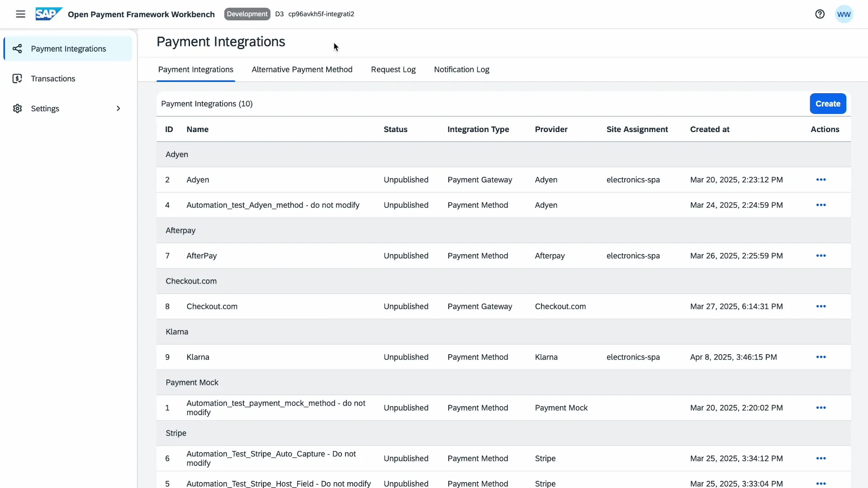
Task: Open actions menu for Adyen row ID 2
Action: pos(821,180)
